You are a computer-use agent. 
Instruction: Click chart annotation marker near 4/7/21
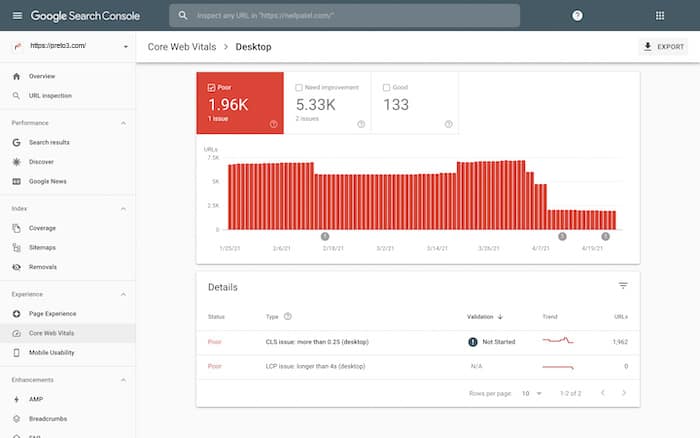click(x=562, y=236)
